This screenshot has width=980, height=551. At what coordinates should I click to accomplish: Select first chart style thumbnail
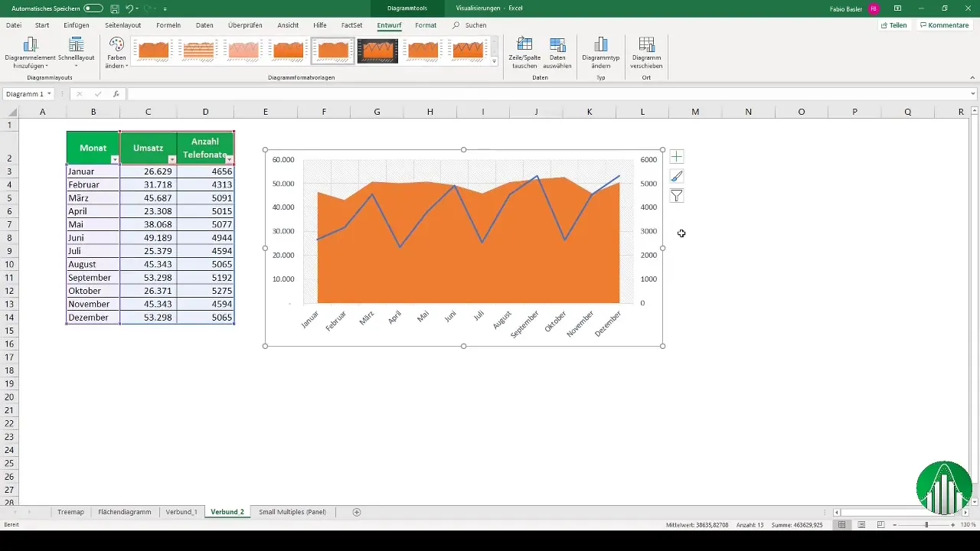coord(152,51)
